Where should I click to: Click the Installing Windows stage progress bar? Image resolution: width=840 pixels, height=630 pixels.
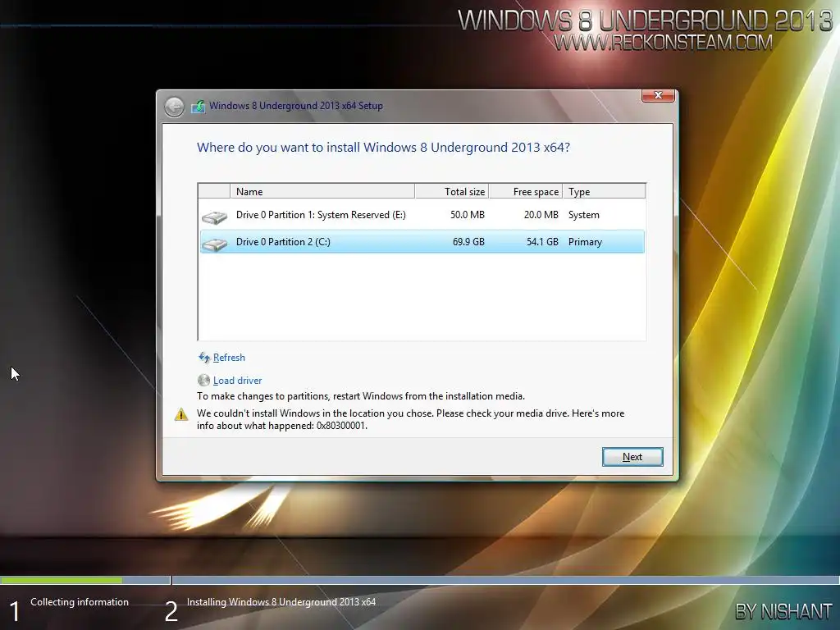pyautogui.click(x=505, y=580)
